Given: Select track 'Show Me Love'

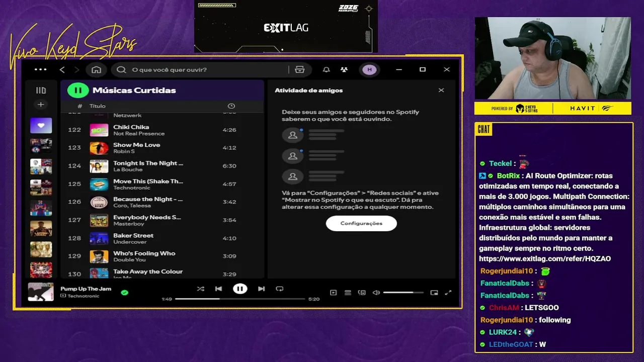Looking at the screenshot, I should point(136,145).
